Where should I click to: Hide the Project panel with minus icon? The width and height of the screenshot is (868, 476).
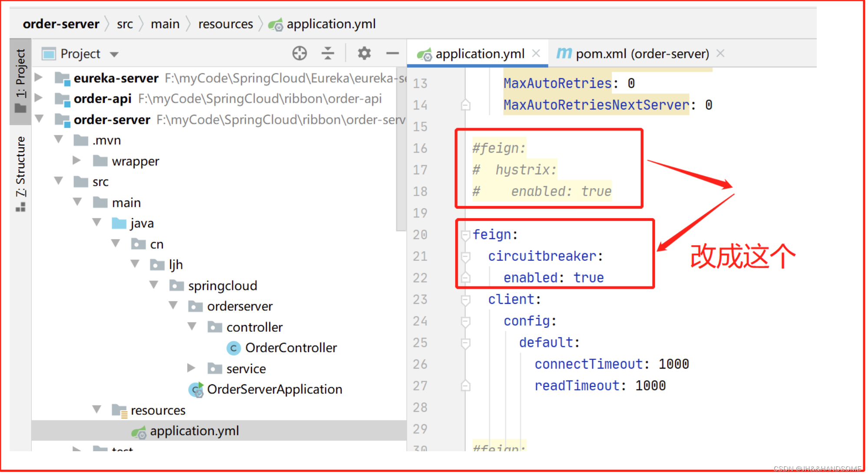pos(392,53)
